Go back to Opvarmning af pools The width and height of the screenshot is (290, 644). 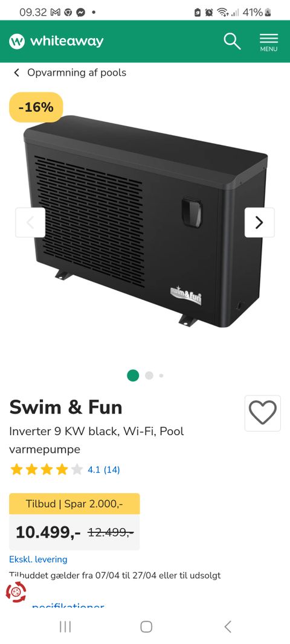[x=70, y=72]
